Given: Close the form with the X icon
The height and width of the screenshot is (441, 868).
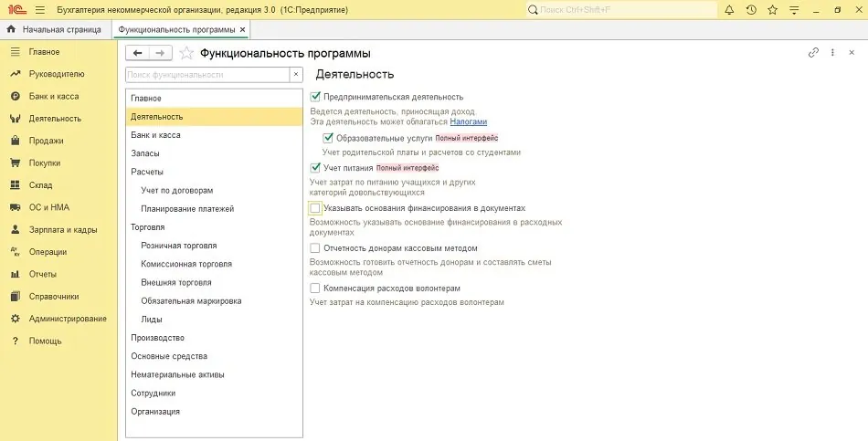Looking at the screenshot, I should pyautogui.click(x=852, y=53).
